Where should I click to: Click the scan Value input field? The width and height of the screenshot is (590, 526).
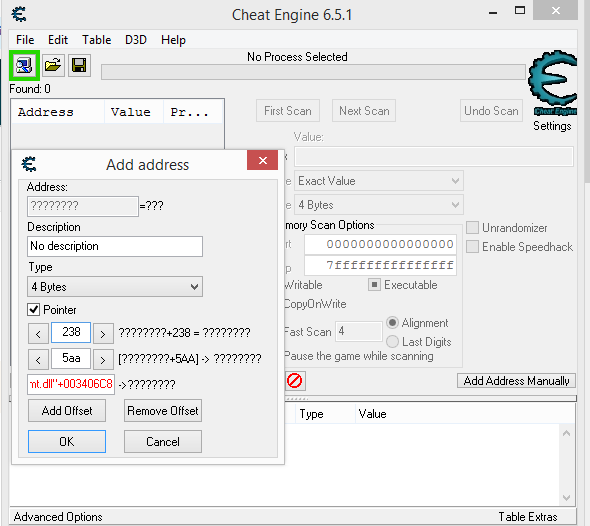[434, 157]
